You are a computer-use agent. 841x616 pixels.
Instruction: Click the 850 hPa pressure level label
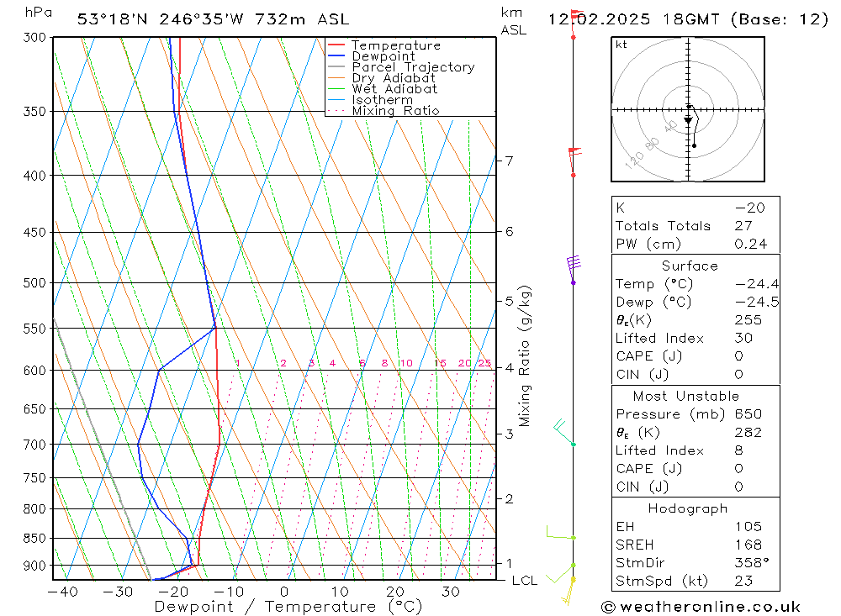(35, 538)
